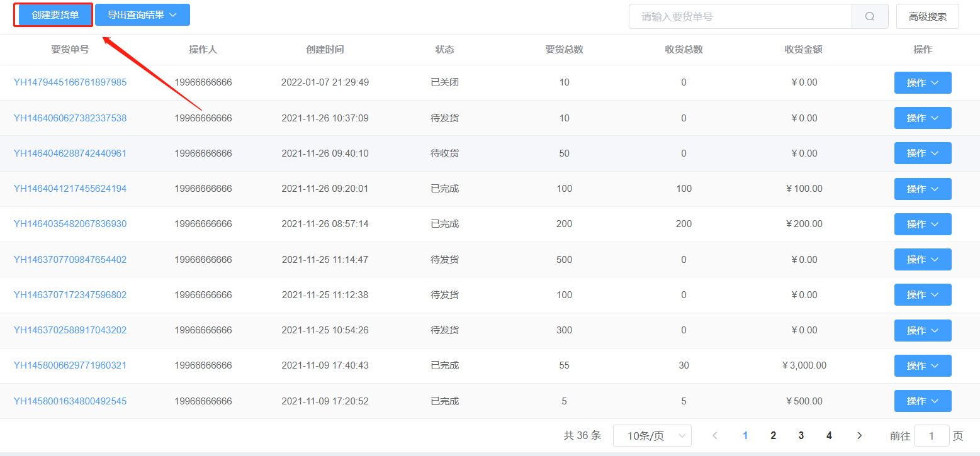Expand 操作 menu for order YH1463707172347596802
980x456 pixels.
(923, 294)
